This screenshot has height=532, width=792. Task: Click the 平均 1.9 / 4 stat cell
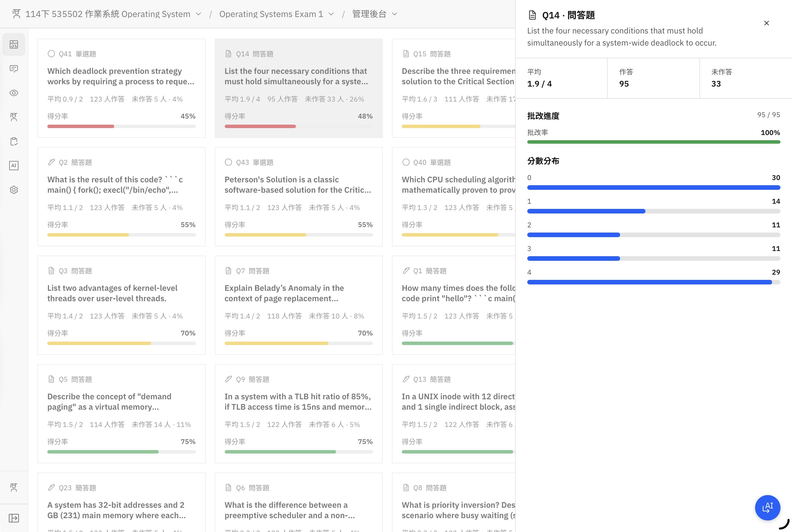(x=561, y=78)
